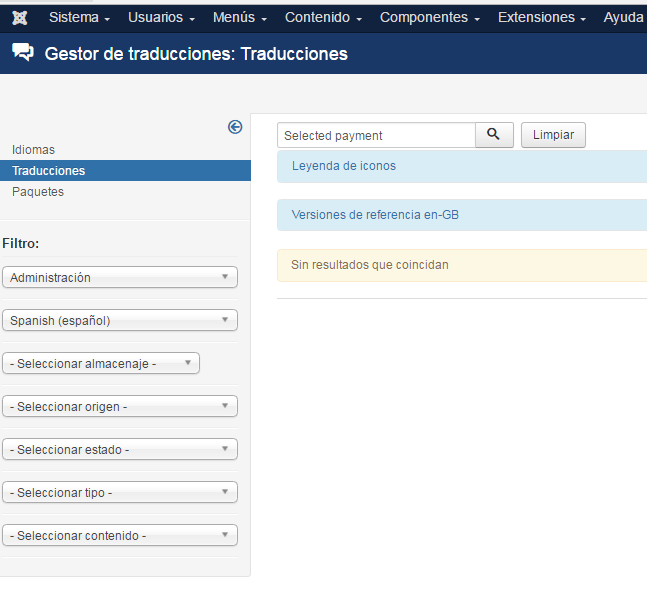Select the Traducciones sidebar item
The width and height of the screenshot is (647, 603).
(125, 170)
